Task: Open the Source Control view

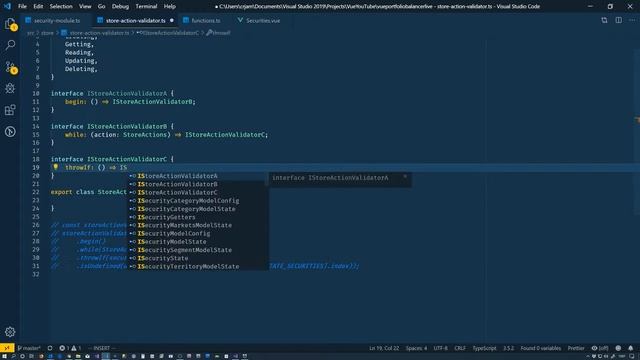Action: [x=10, y=67]
